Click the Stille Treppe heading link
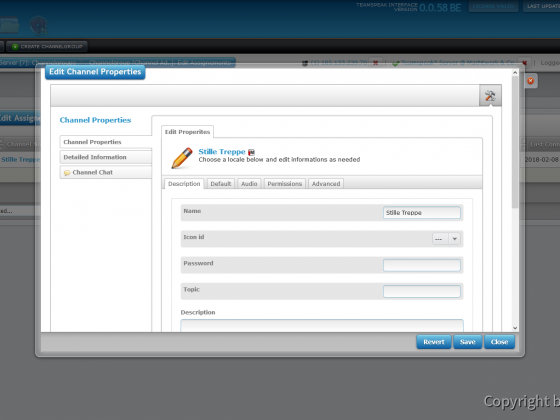 pyautogui.click(x=222, y=151)
